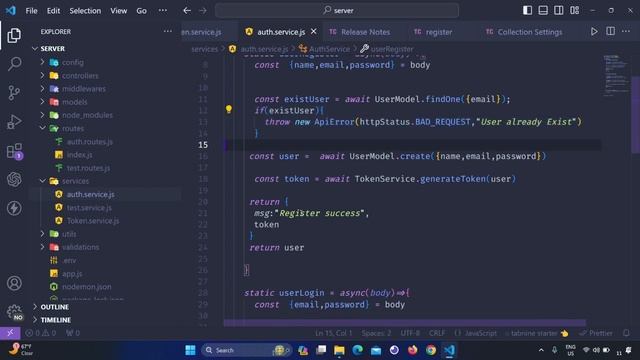Screen dimensions: 640x360
Task: Open app.js file
Action: point(72,274)
